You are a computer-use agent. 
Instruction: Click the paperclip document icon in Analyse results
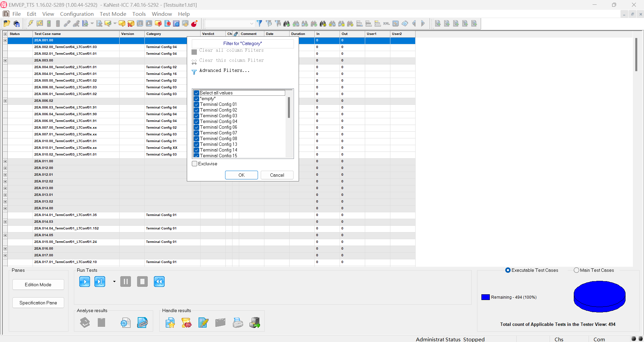(142, 323)
